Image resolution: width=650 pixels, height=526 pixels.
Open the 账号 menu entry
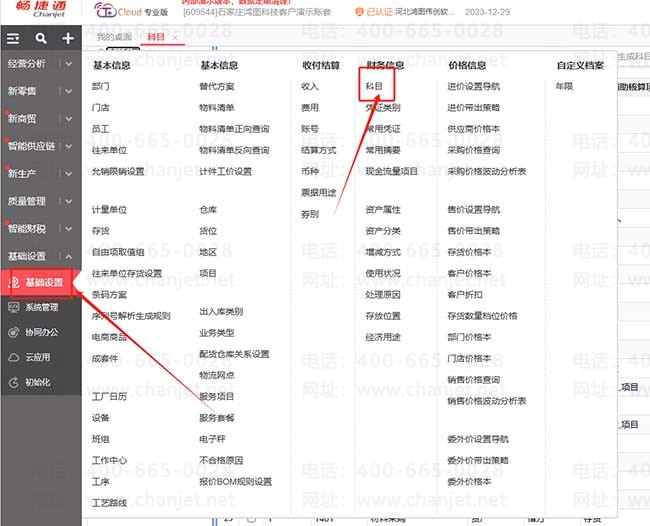pos(310,129)
